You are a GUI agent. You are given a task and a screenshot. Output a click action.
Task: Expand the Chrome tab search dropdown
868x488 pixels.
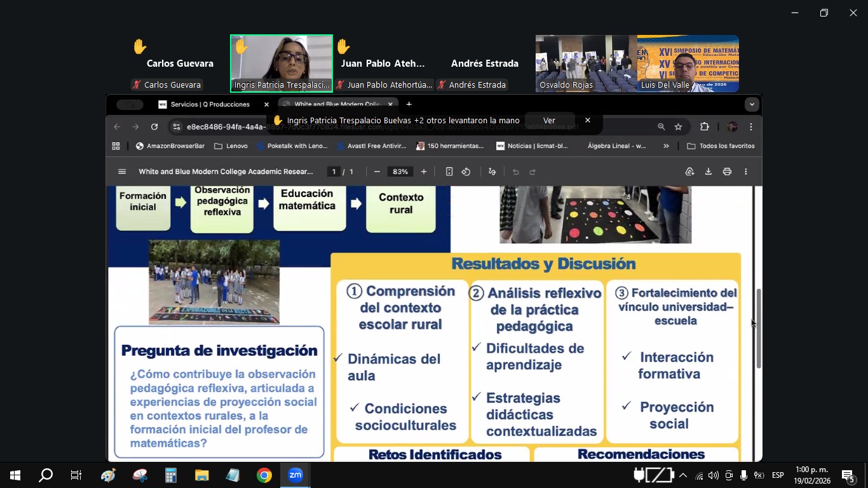[x=752, y=104]
